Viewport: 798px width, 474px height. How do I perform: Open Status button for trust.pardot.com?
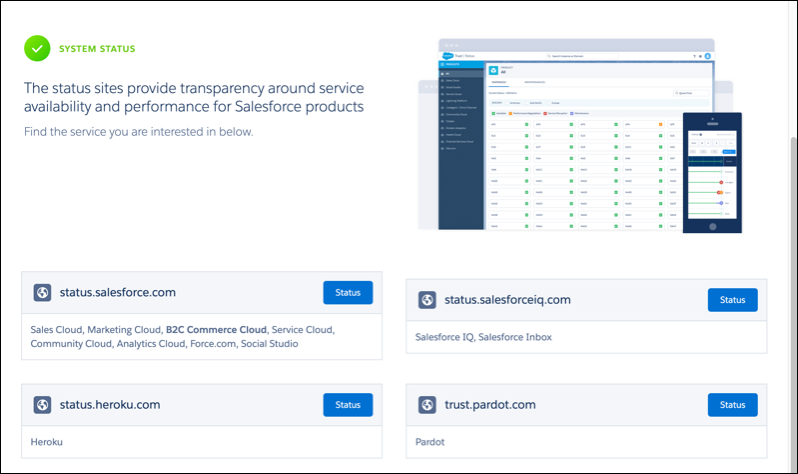point(732,405)
